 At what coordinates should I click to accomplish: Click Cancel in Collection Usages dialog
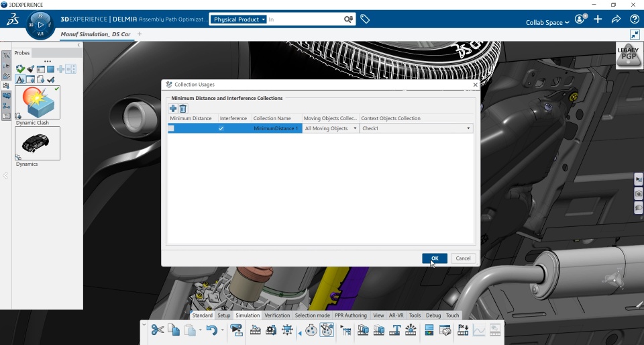click(463, 258)
